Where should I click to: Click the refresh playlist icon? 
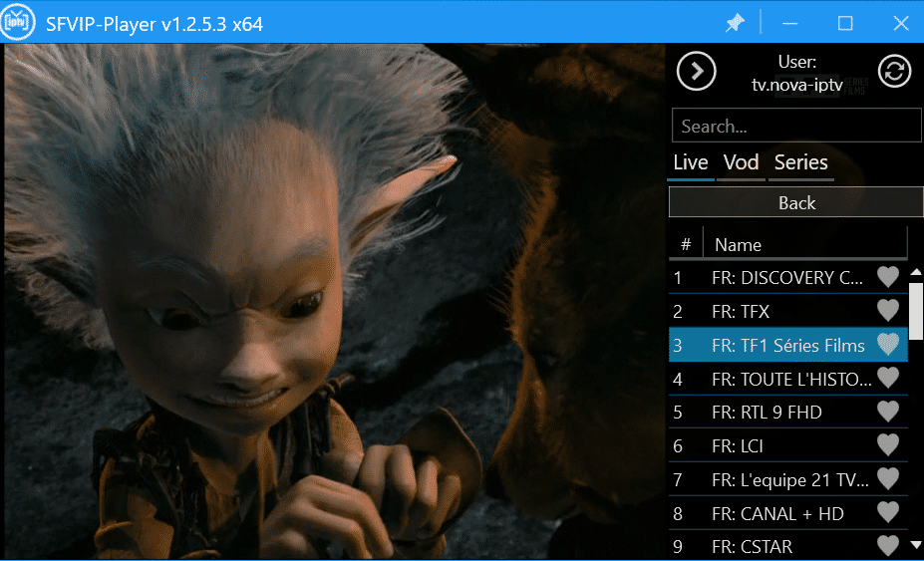(x=894, y=71)
